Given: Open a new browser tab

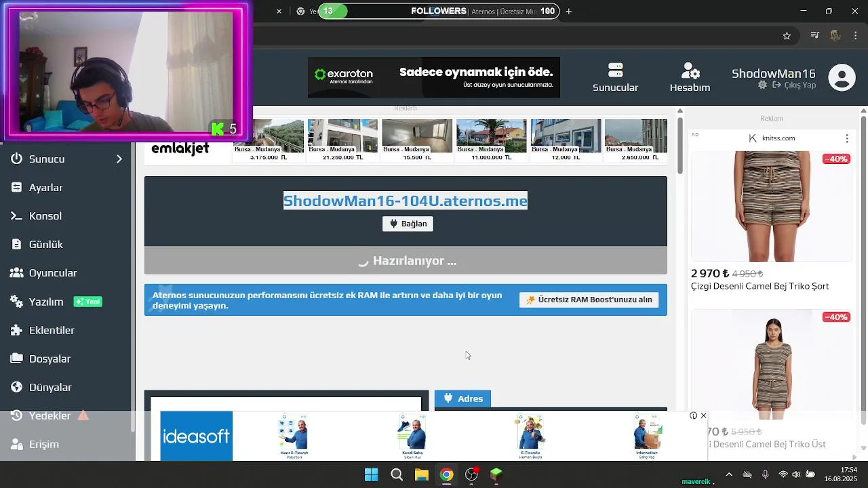Looking at the screenshot, I should click(568, 11).
